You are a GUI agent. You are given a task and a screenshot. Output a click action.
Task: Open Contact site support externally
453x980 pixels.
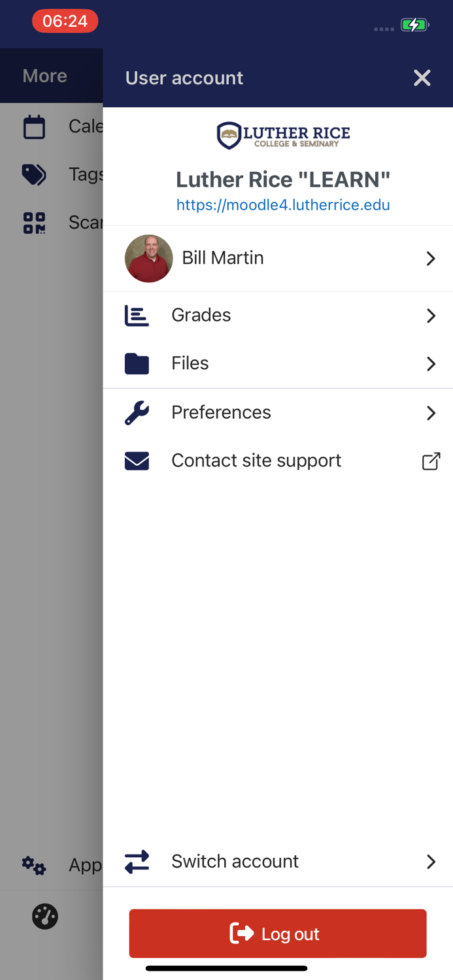(x=431, y=461)
